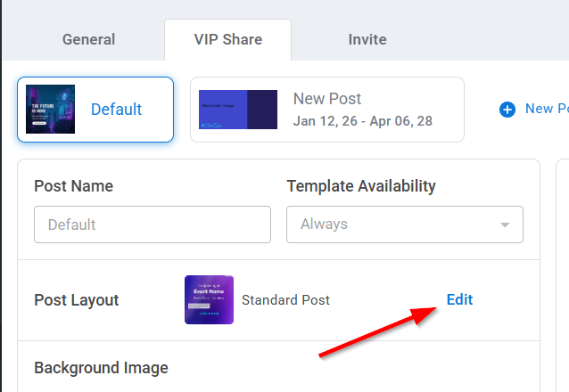Click the Standard Post layout thumbnail

click(209, 299)
